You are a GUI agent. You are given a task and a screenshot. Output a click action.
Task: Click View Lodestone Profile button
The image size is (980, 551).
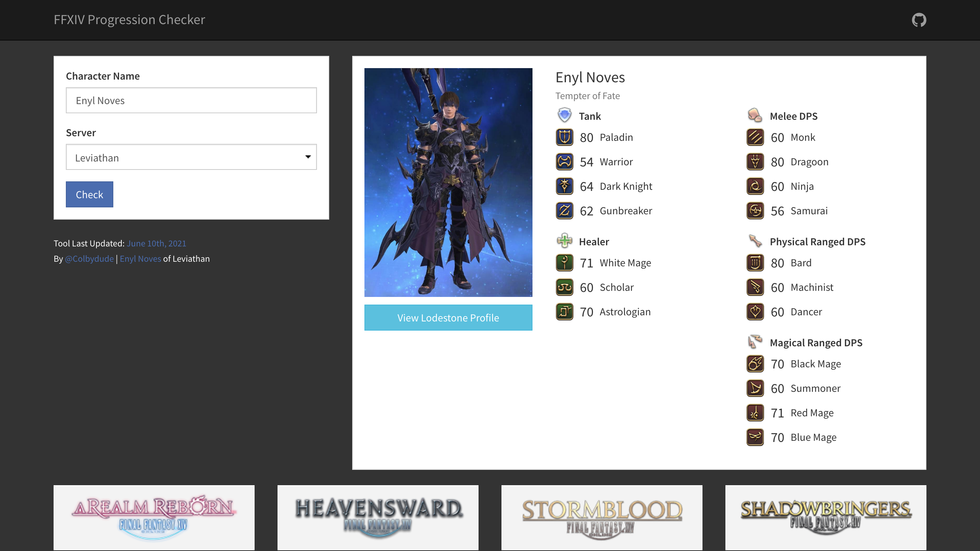[x=448, y=318]
